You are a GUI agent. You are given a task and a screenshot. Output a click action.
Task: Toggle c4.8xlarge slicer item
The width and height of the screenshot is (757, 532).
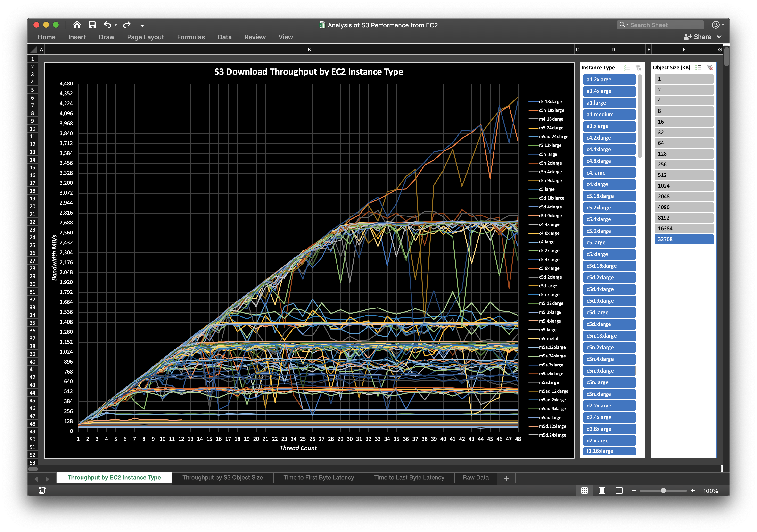tap(609, 161)
